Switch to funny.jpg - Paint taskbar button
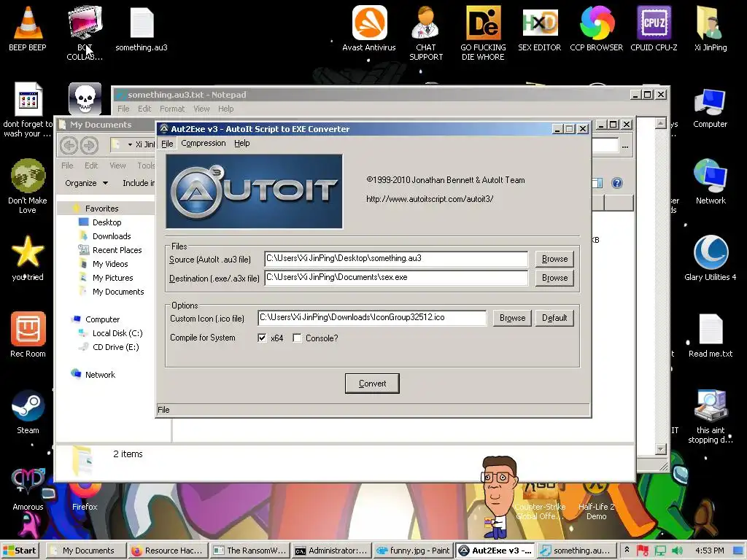Image resolution: width=747 pixels, height=560 pixels. pos(413,551)
